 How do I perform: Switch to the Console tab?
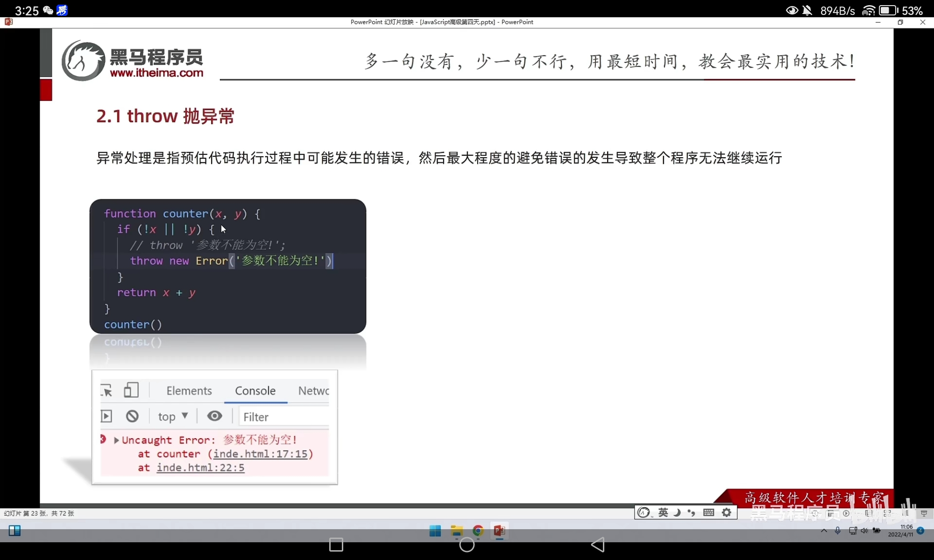(x=255, y=391)
